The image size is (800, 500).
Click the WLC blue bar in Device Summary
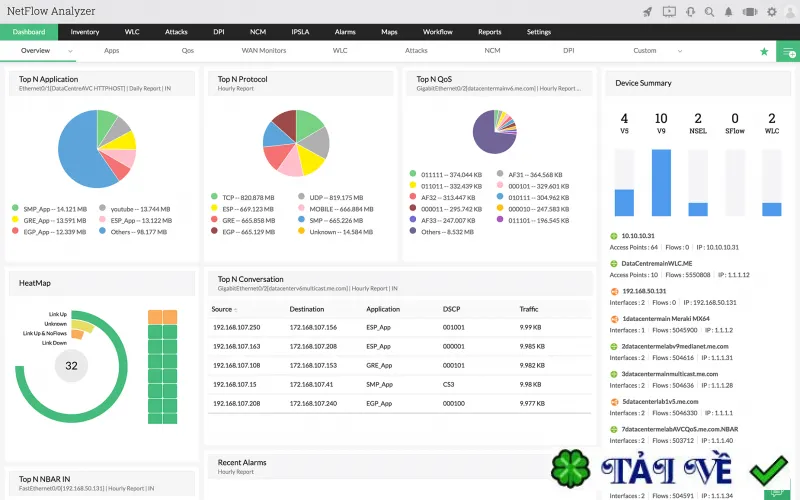pyautogui.click(x=771, y=209)
